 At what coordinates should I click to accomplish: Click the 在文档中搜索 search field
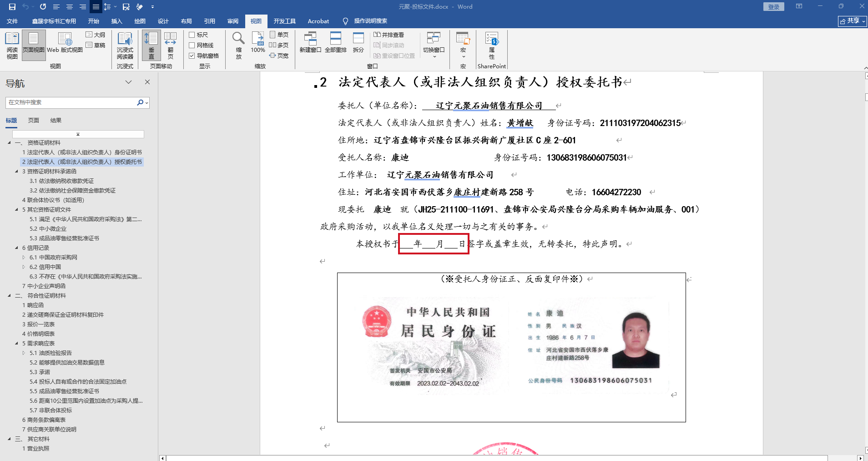click(x=71, y=102)
